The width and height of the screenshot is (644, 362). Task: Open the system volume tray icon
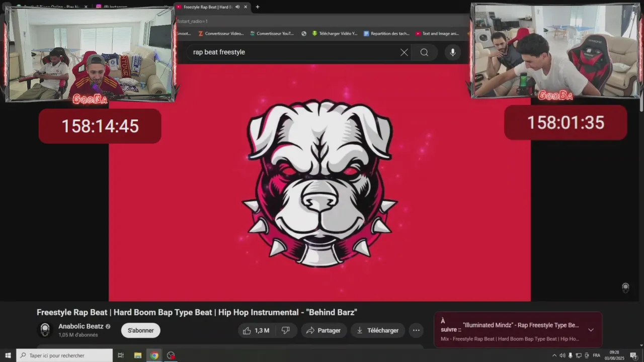pyautogui.click(x=562, y=355)
